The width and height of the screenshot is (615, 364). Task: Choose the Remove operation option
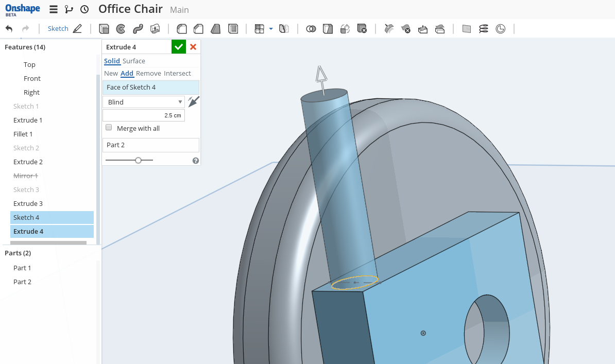(148, 73)
